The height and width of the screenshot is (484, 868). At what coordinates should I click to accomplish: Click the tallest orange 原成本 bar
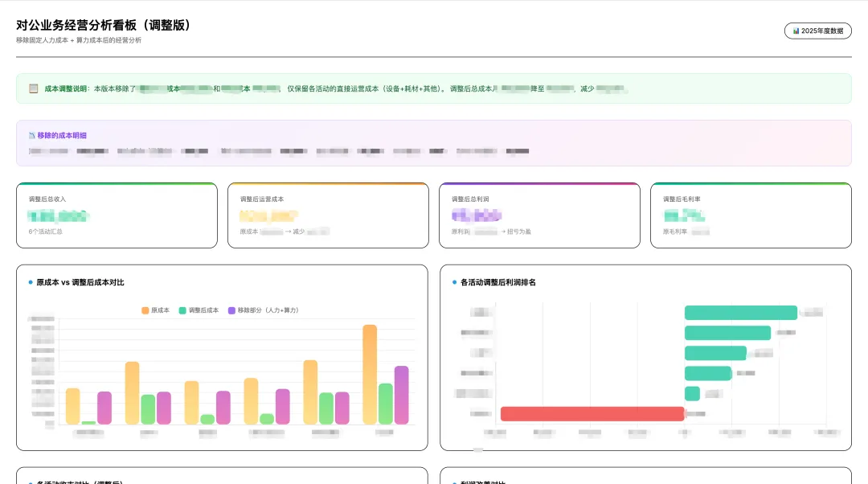(370, 375)
